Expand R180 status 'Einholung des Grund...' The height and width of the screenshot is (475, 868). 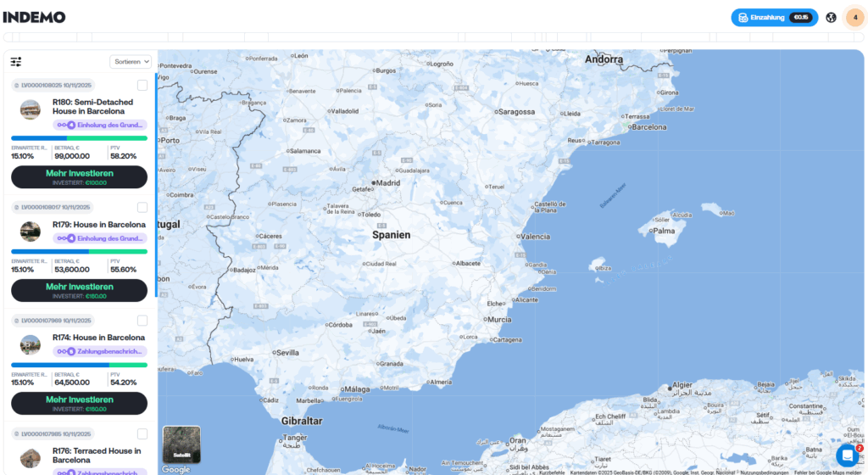tap(100, 125)
